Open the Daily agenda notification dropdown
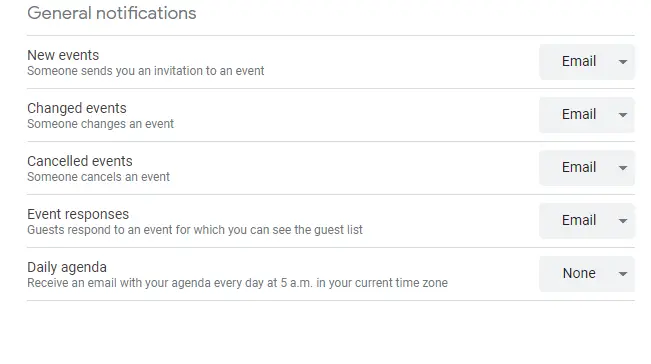The image size is (651, 364). click(587, 274)
